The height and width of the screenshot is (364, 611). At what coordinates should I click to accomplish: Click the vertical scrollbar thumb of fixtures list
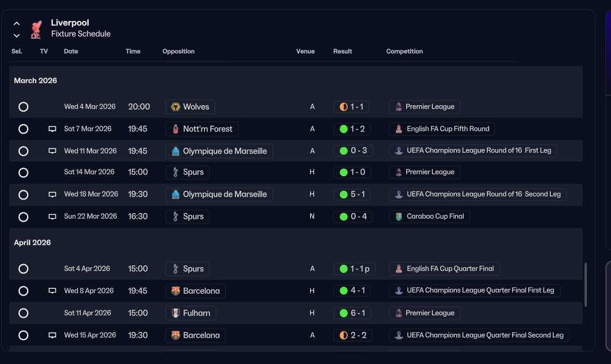pyautogui.click(x=585, y=285)
